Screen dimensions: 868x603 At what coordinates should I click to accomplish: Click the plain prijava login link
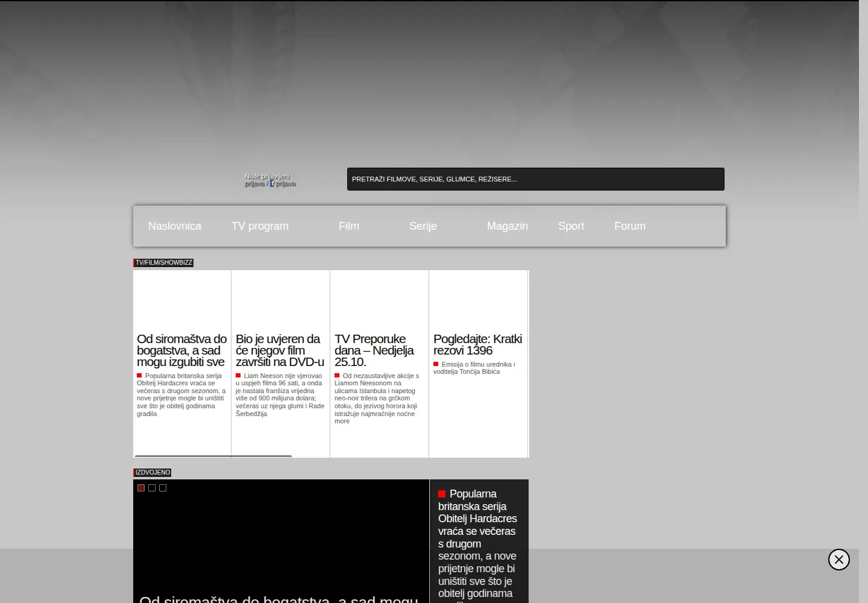coord(255,184)
